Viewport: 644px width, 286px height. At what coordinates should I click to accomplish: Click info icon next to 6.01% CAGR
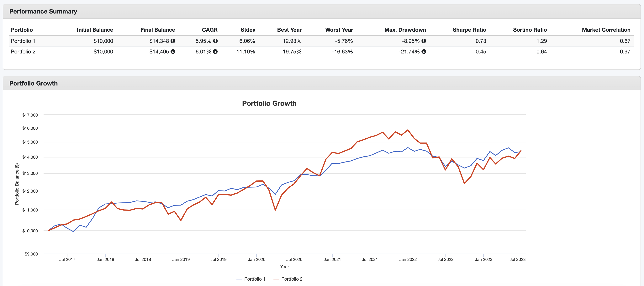215,52
